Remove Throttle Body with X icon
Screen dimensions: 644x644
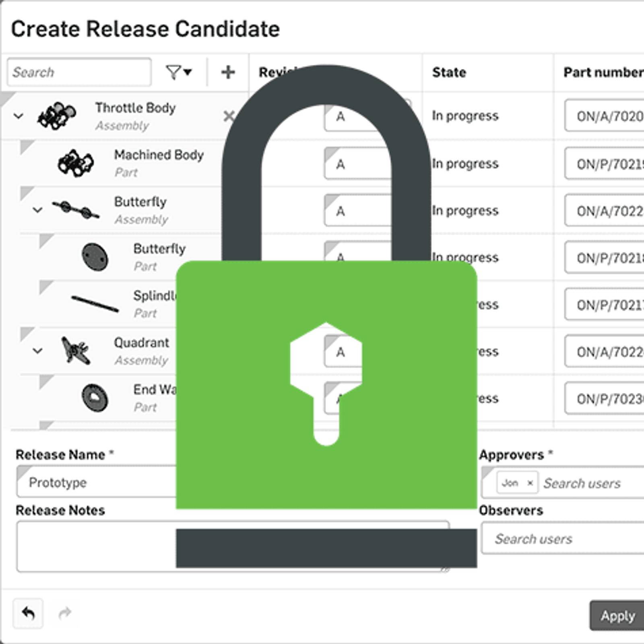[229, 116]
